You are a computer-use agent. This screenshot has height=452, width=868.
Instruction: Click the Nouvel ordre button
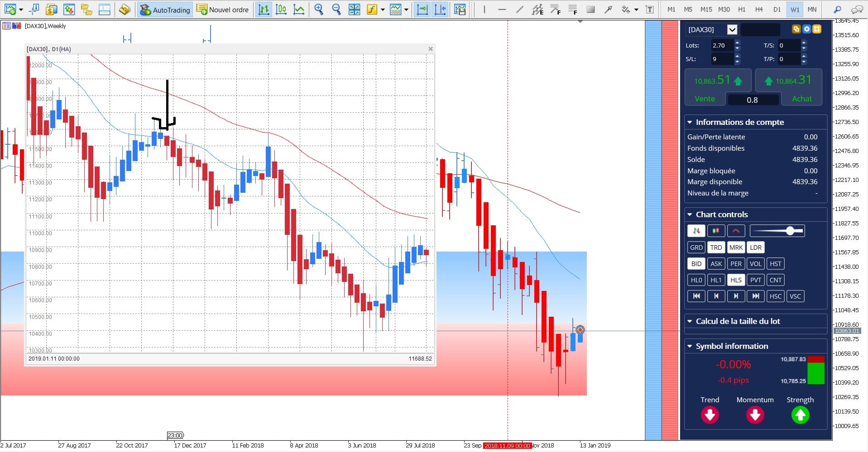point(223,10)
